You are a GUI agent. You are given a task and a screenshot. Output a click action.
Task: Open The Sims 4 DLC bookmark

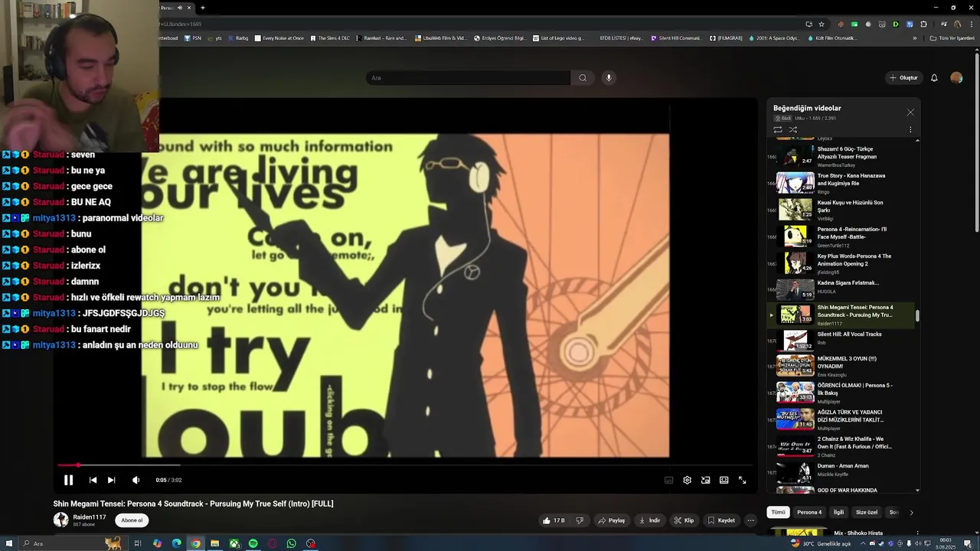329,37
